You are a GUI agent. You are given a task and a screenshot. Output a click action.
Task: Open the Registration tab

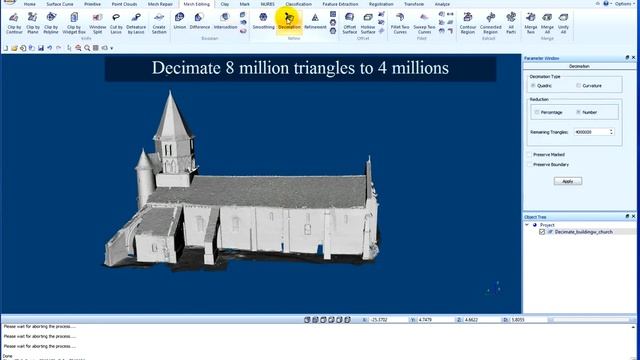tap(381, 4)
